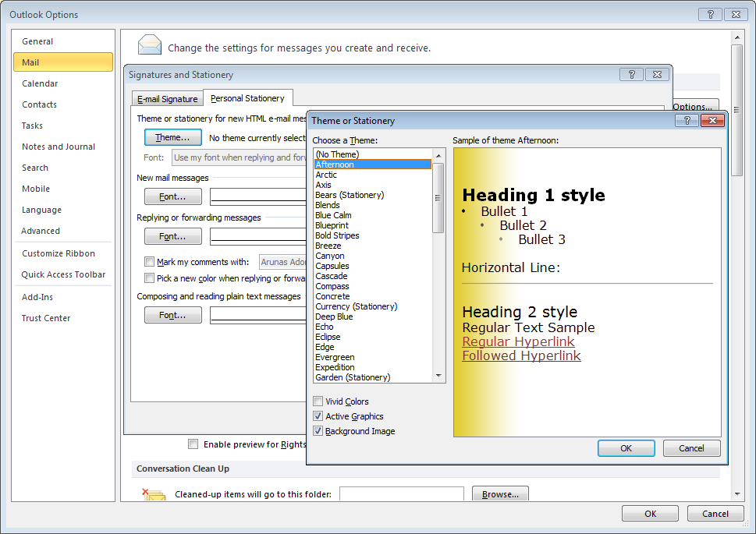Open Search options category
Image resolution: width=756 pixels, height=534 pixels.
tap(63, 168)
